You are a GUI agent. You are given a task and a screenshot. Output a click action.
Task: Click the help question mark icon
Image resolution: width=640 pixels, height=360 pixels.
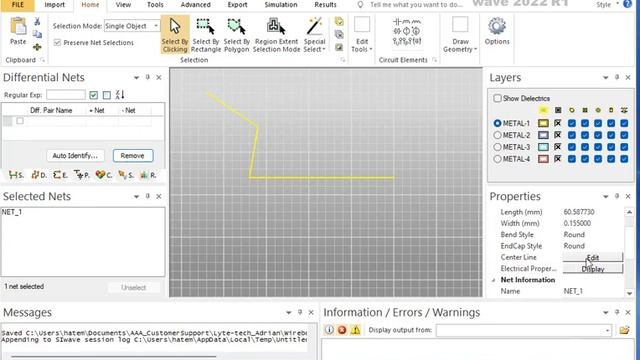627,4
